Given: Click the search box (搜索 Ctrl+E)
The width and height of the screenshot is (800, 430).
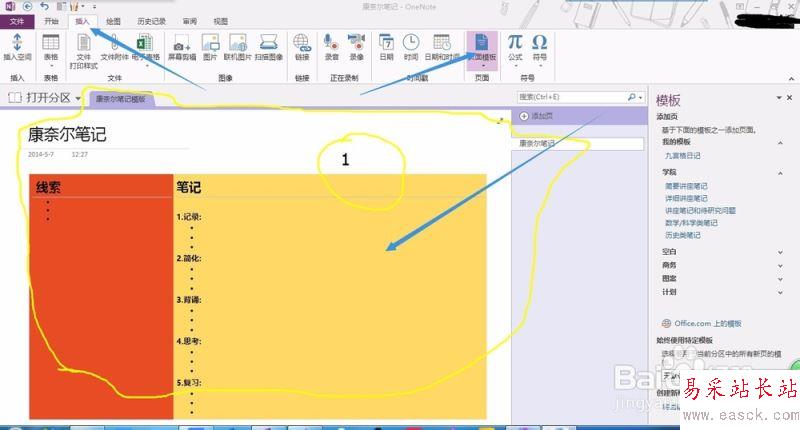Looking at the screenshot, I should pyautogui.click(x=571, y=97).
